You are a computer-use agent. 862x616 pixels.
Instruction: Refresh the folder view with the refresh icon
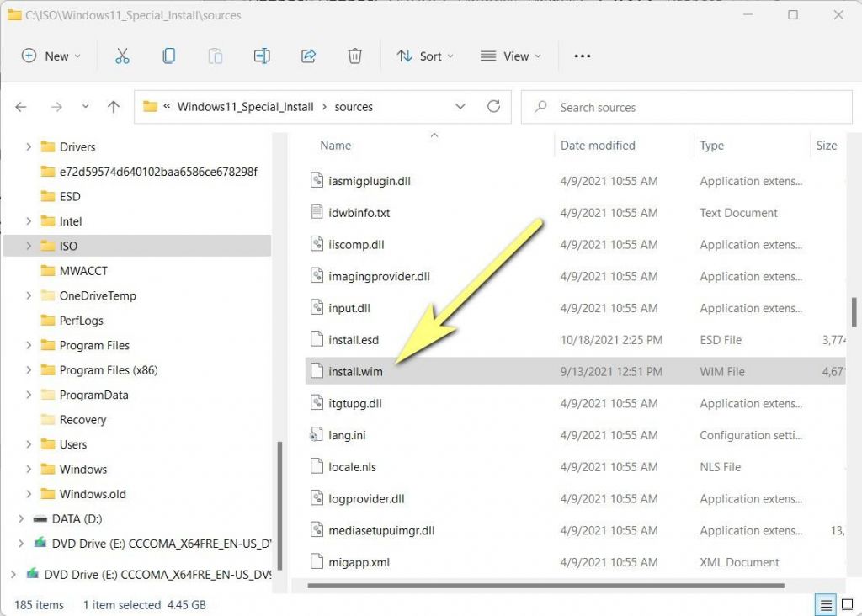(494, 107)
